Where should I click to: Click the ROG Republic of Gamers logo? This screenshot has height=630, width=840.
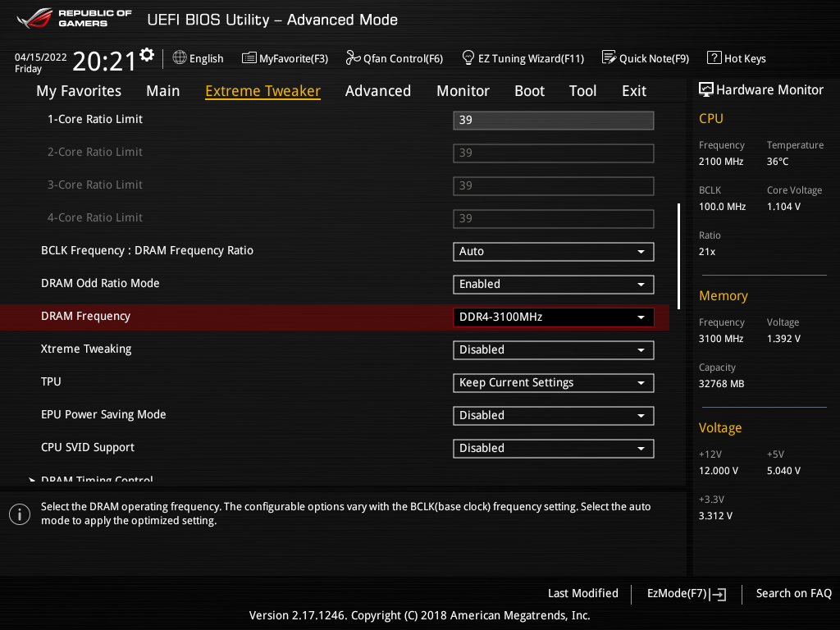[74, 18]
